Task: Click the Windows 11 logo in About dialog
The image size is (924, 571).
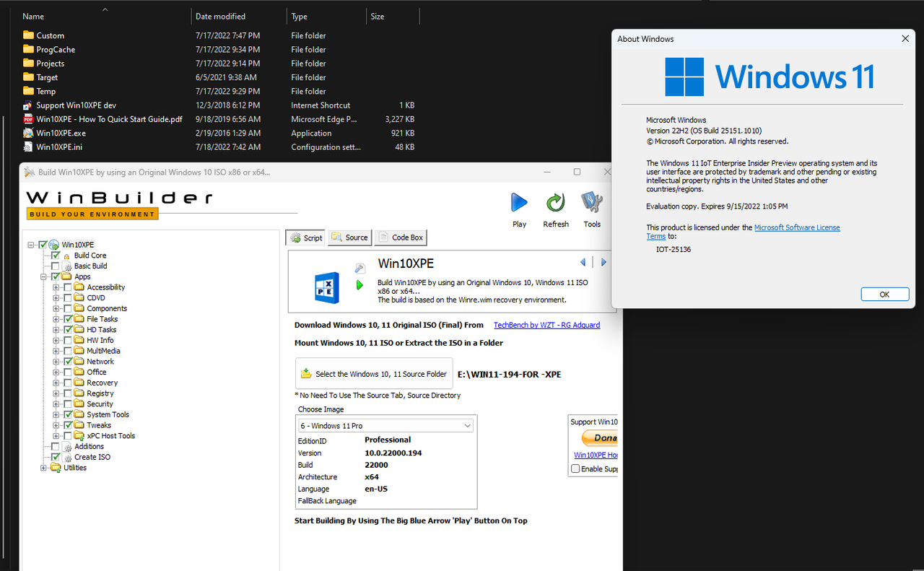Action: [684, 77]
